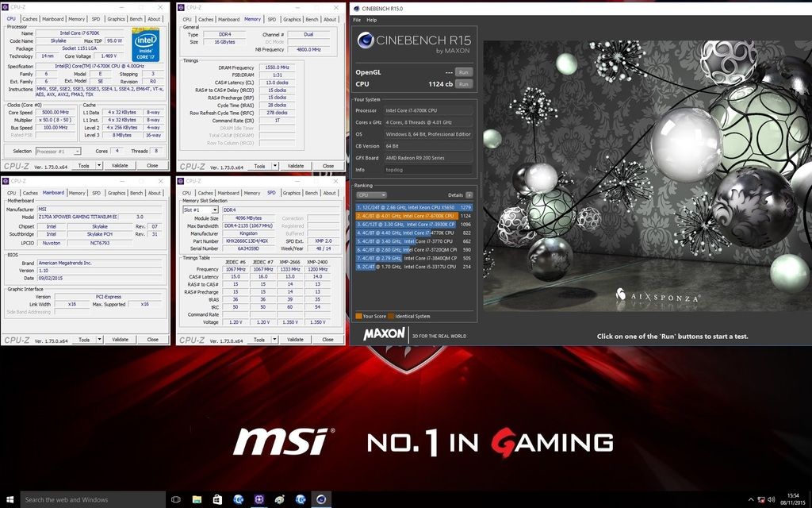812x508 pixels.
Task: Switch to Bench tab in CPU-Z CPU window
Action: click(136, 19)
